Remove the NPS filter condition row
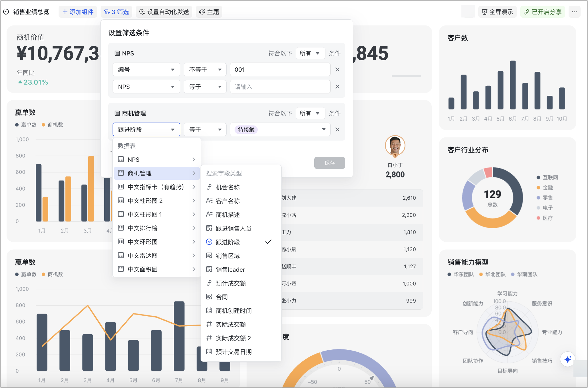This screenshot has width=588, height=388. pos(337,87)
